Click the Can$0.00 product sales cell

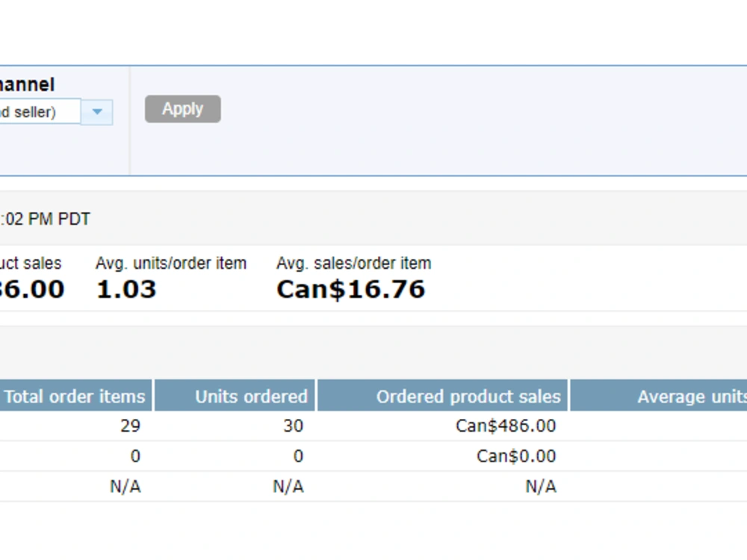point(516,456)
